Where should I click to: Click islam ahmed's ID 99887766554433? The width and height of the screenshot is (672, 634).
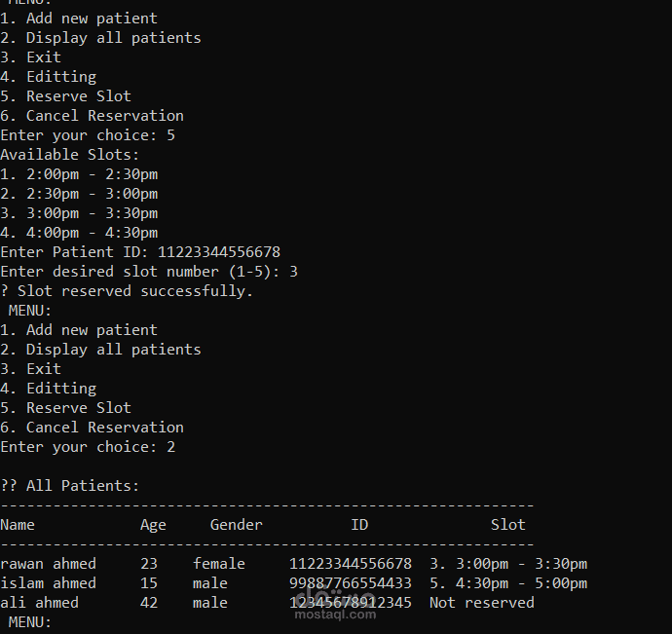coord(351,583)
